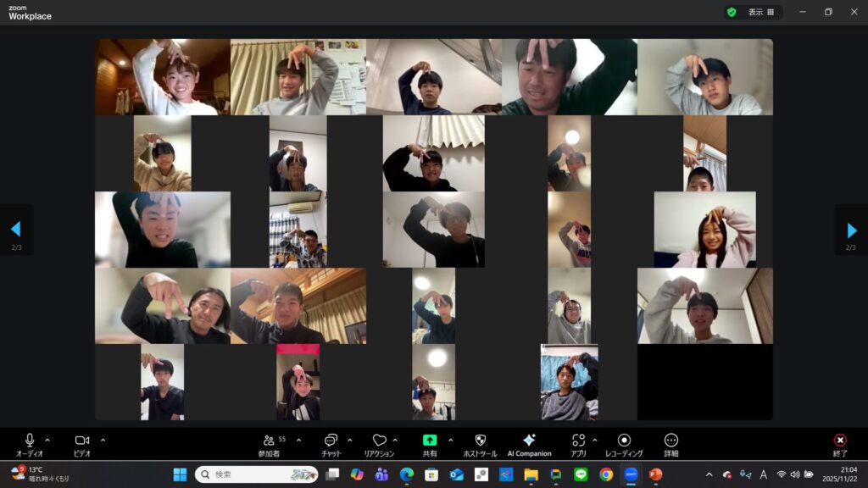The image size is (868, 488).
Task: Mute the microphone with the オーディオ button
Action: tap(30, 441)
